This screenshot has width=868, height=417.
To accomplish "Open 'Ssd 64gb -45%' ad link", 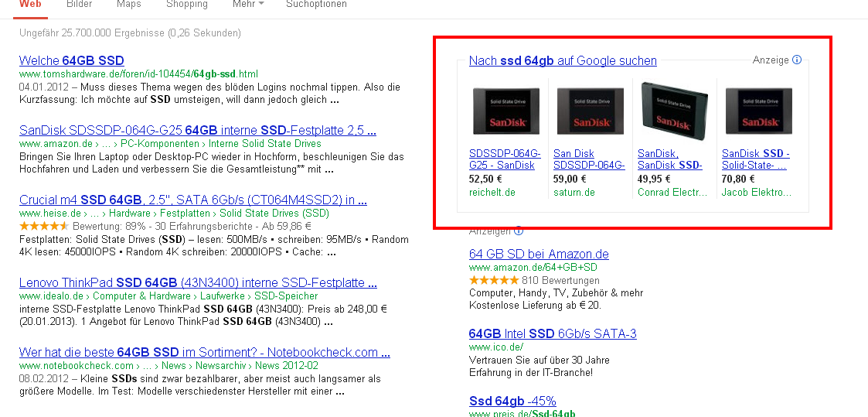I will coord(512,401).
